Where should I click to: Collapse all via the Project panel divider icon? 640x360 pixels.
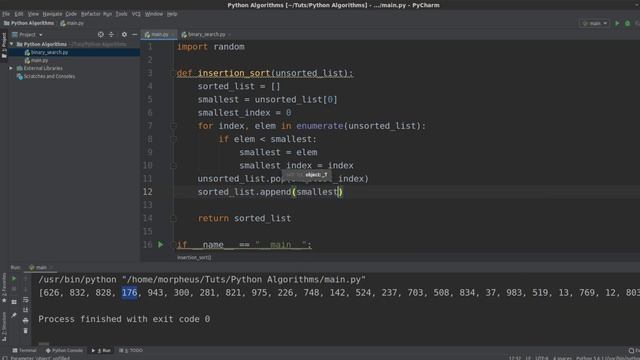[111, 35]
